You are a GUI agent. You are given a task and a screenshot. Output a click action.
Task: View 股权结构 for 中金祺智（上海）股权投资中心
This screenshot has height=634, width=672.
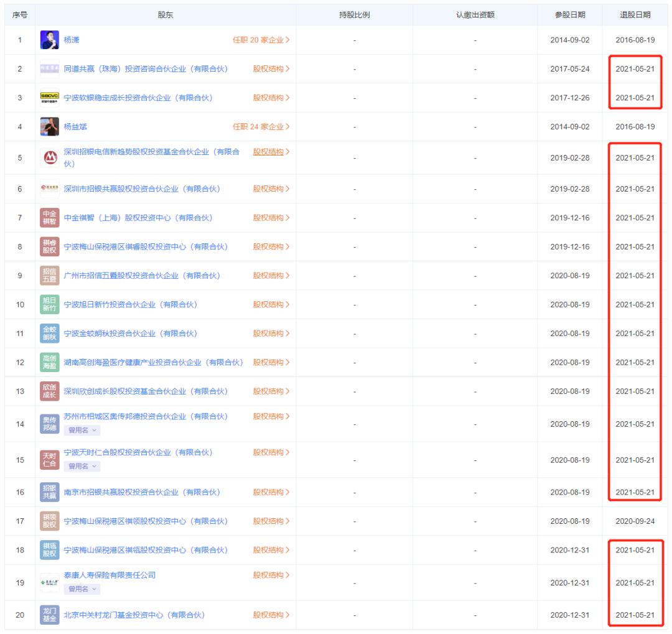pyautogui.click(x=271, y=218)
